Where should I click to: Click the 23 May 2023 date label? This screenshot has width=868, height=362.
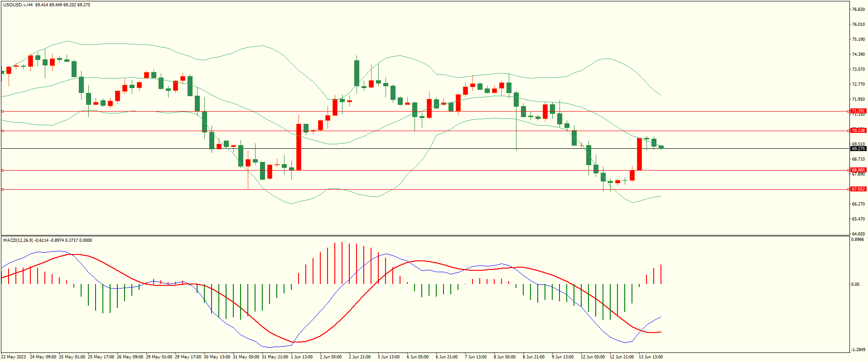tap(14, 357)
